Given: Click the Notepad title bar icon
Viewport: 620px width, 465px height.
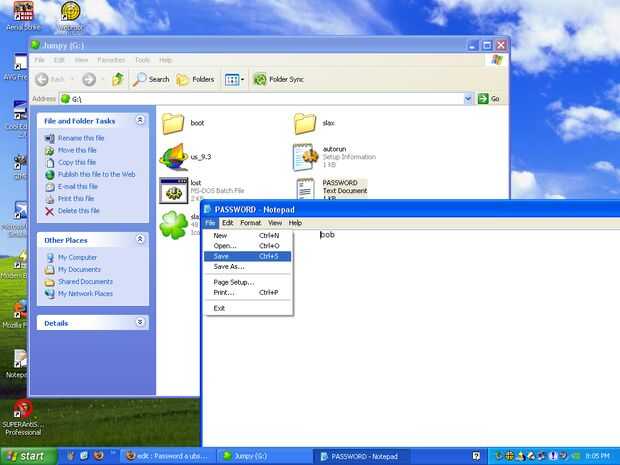Looking at the screenshot, I should 208,209.
